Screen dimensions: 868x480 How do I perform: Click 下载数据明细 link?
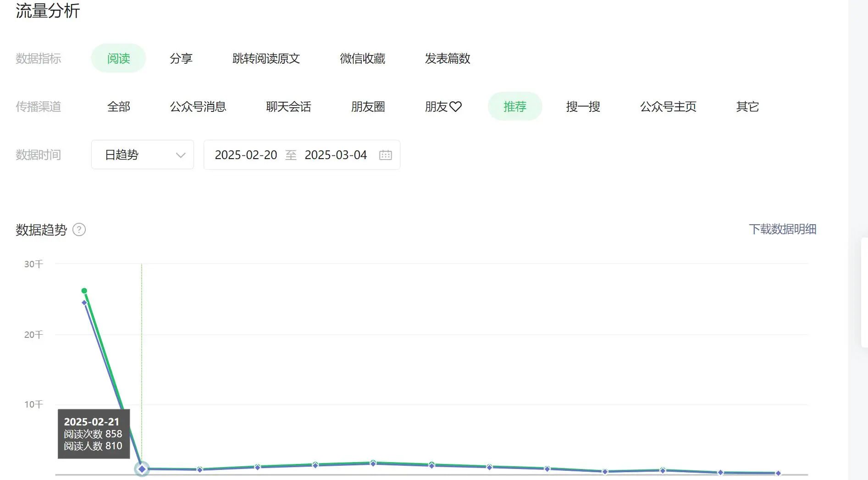782,229
